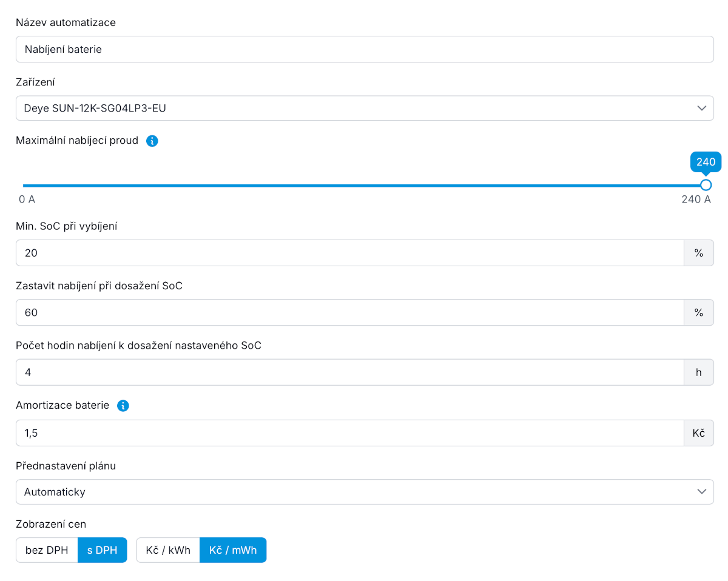Image resolution: width=728 pixels, height=581 pixels.
Task: Select the 'bez DPH' price option
Action: click(x=47, y=551)
